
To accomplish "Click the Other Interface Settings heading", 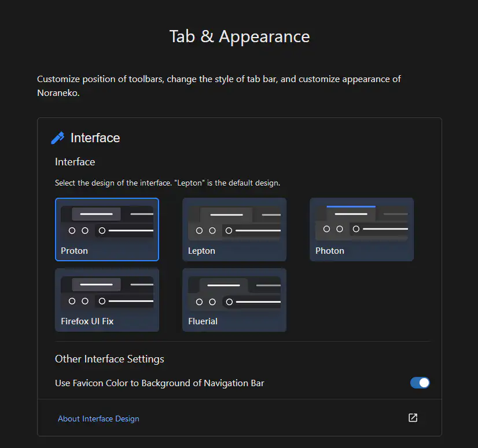I will coord(109,359).
